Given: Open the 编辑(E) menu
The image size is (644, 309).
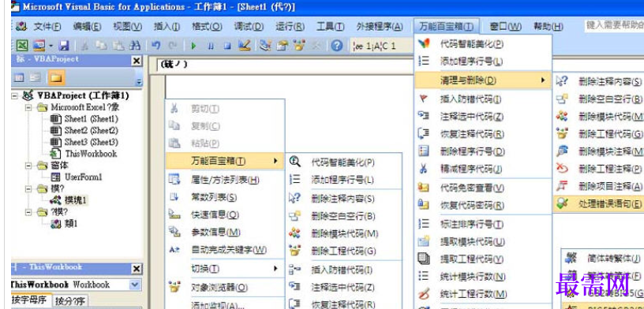Looking at the screenshot, I should click(x=87, y=27).
